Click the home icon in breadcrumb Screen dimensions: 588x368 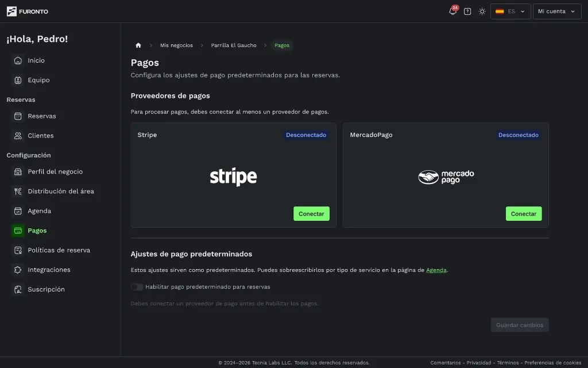coord(138,45)
